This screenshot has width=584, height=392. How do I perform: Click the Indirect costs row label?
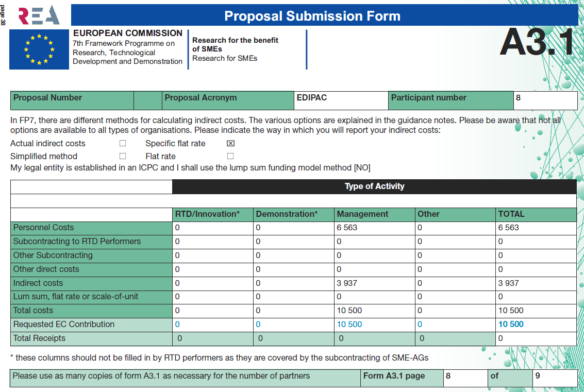pos(91,283)
